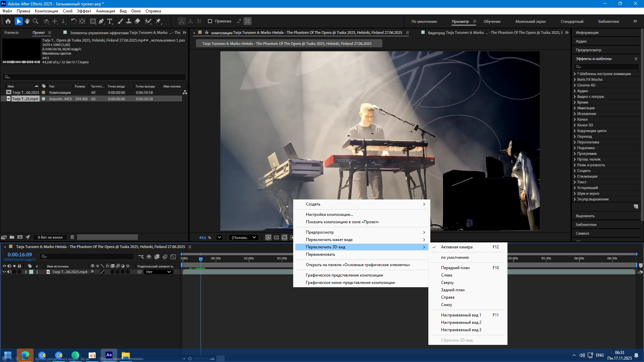Image resolution: width=644 pixels, height=362 pixels.
Task: Toggle the Привязка snapping checkbox
Action: (x=210, y=21)
